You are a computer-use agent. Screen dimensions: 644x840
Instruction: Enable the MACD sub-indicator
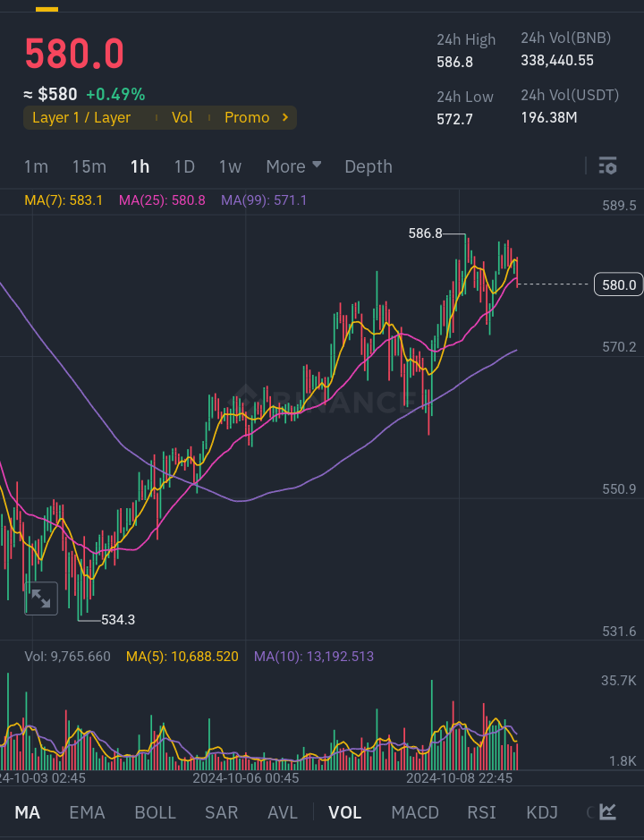[x=415, y=812]
